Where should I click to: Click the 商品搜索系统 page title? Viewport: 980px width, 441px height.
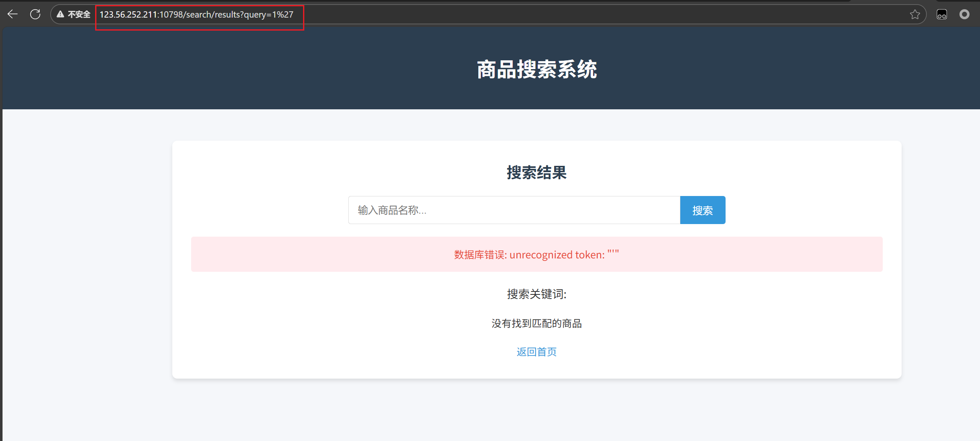(x=537, y=70)
